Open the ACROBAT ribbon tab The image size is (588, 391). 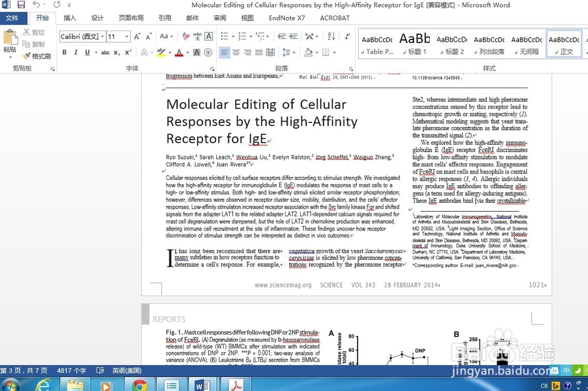tap(335, 18)
